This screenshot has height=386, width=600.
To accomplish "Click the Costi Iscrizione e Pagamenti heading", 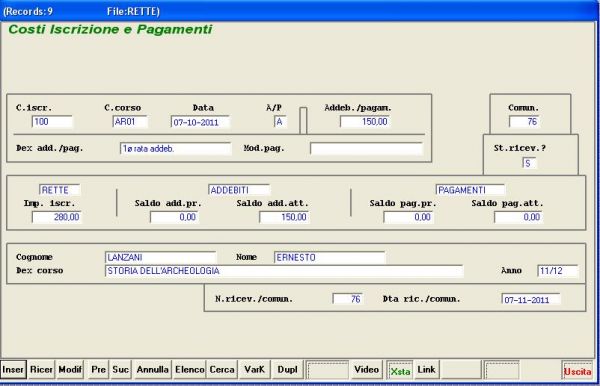I will [110, 29].
